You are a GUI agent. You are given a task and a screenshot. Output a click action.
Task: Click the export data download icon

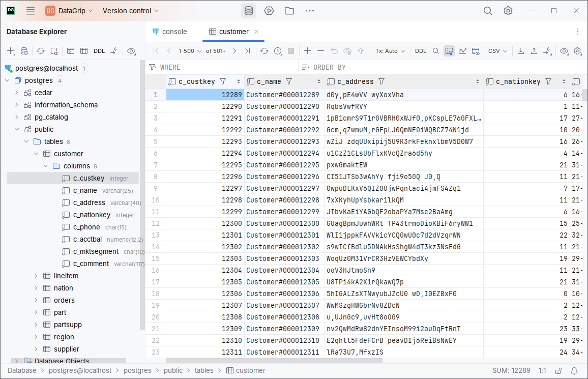coord(521,51)
